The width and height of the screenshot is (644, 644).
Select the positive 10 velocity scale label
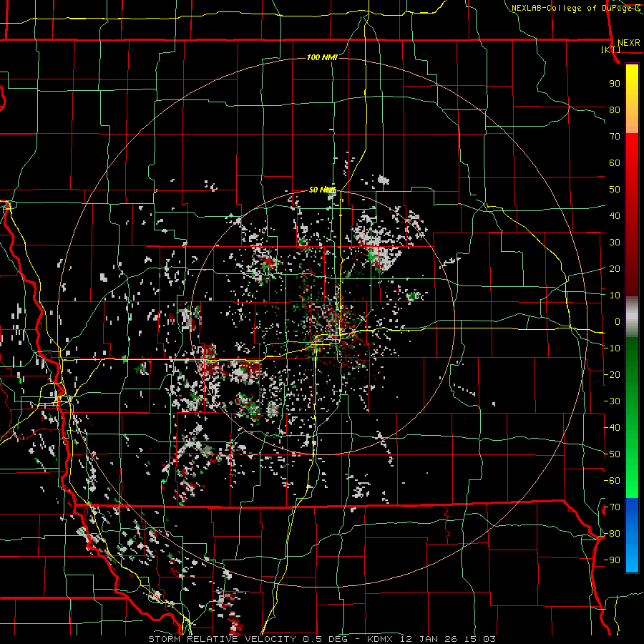tap(615, 296)
